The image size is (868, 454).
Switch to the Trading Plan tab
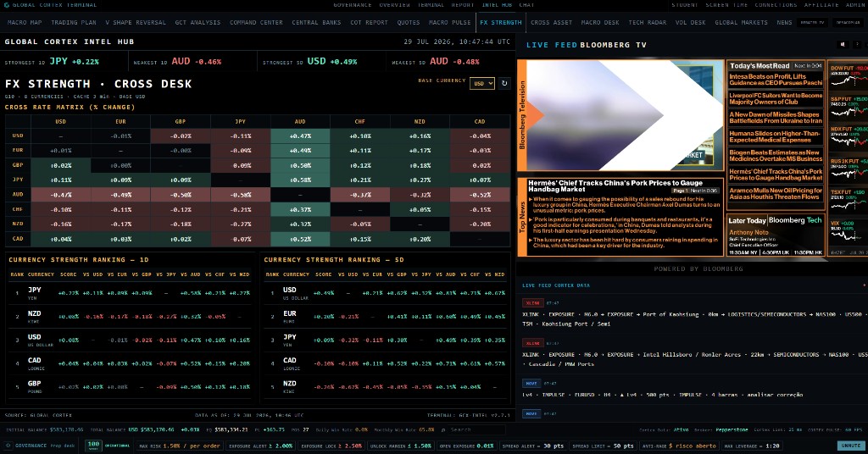(74, 23)
